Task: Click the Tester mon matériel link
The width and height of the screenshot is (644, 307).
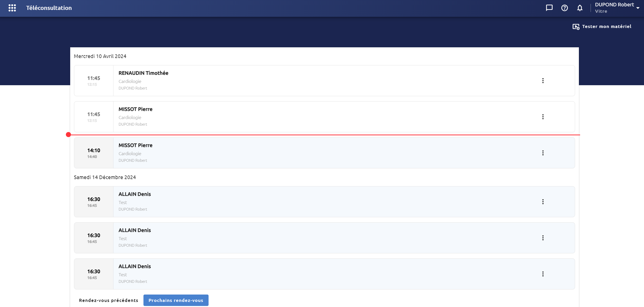Action: pos(602,26)
